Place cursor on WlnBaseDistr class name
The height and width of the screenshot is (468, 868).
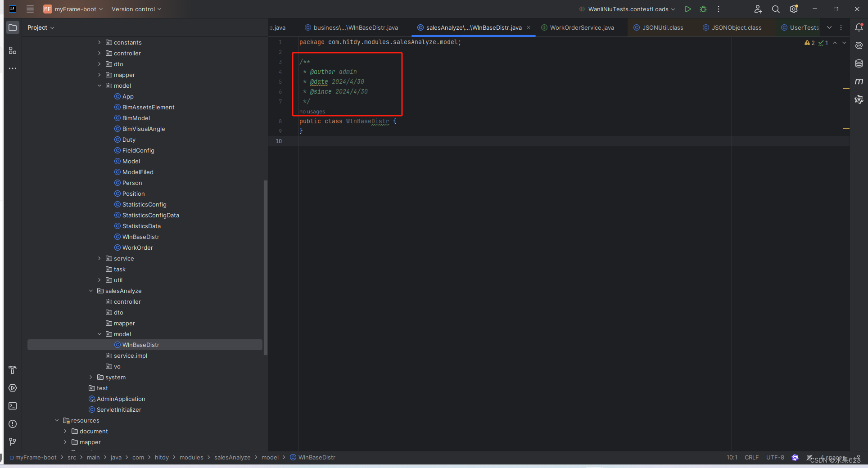367,121
